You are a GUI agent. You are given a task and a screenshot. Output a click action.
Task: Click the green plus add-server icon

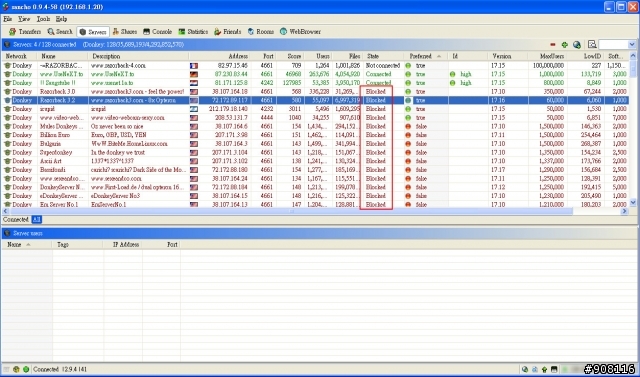564,45
